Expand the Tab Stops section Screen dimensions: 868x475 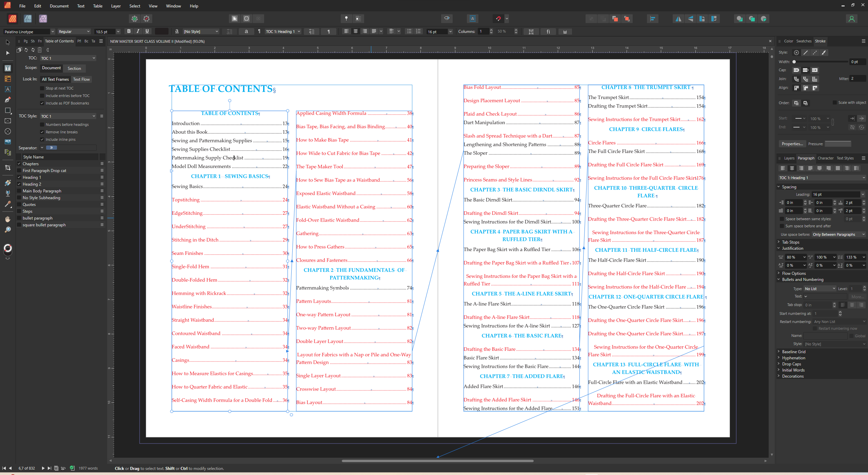click(x=790, y=242)
